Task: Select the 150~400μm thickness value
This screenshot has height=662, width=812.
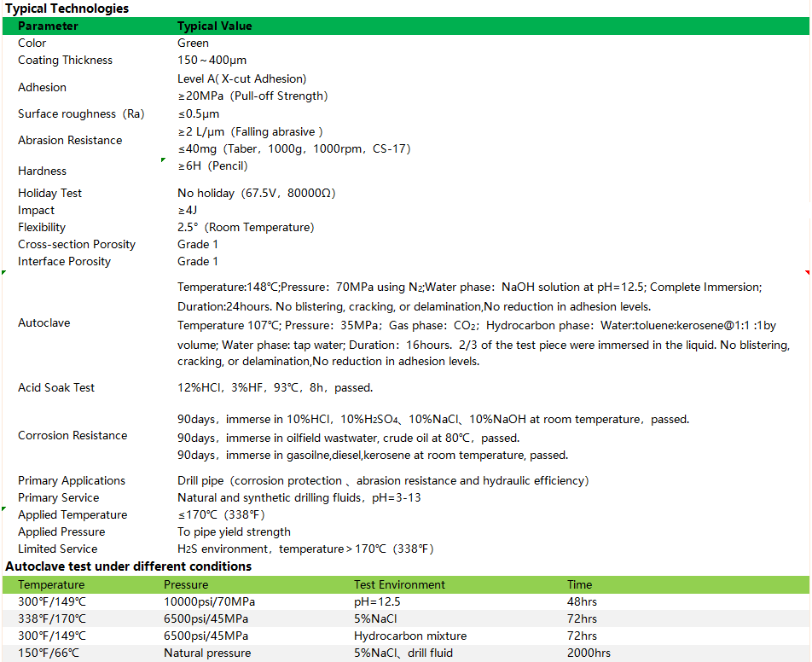Action: point(212,60)
